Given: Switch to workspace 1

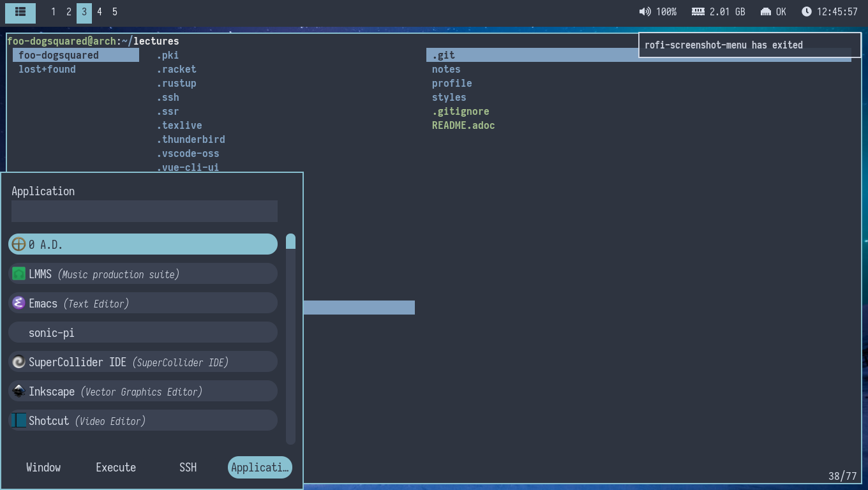Looking at the screenshot, I should (53, 11).
